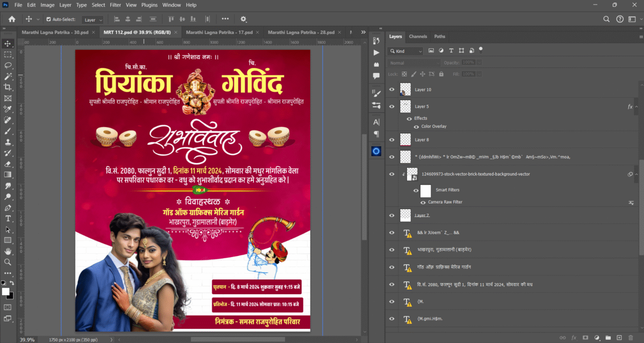The image size is (644, 343).
Task: Open the Kind filter dropdown
Action: click(405, 51)
